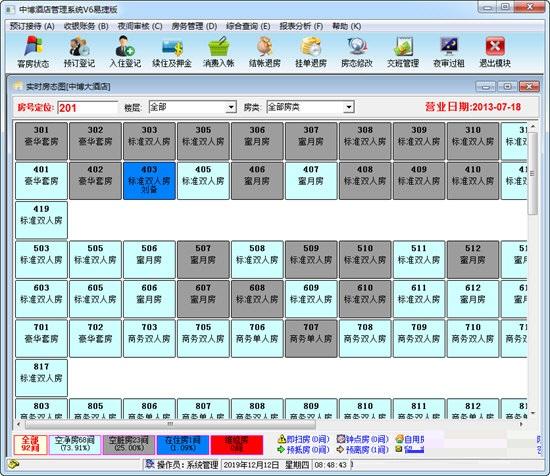550x476 pixels.
Task: Open 消费入帐 shopping basket icon
Action: pos(218,51)
